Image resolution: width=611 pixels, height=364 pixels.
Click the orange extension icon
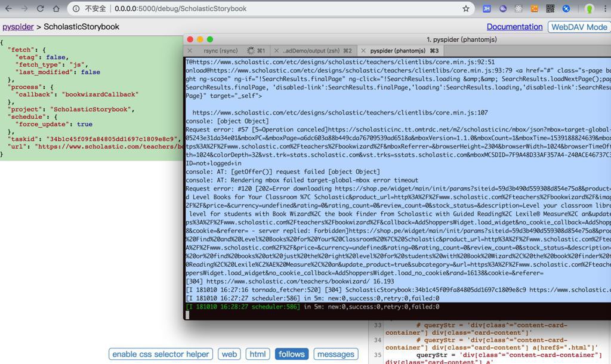534,8
